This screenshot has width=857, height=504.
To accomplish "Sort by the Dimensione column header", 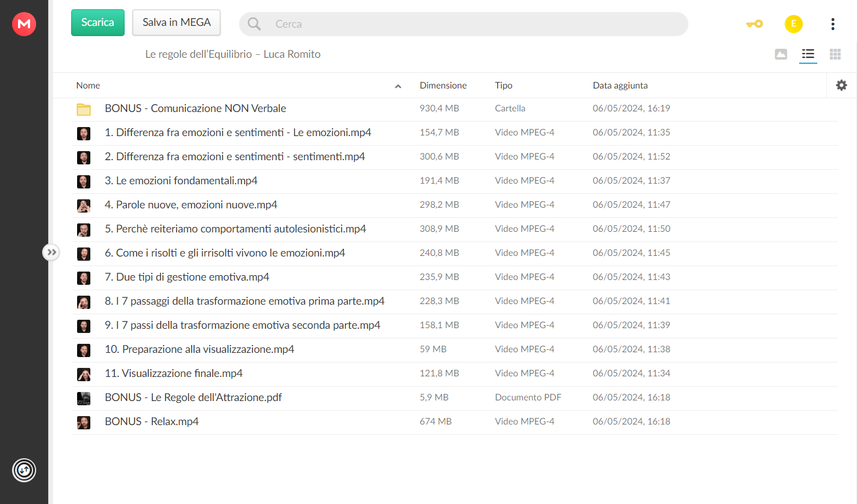I will pyautogui.click(x=443, y=86).
